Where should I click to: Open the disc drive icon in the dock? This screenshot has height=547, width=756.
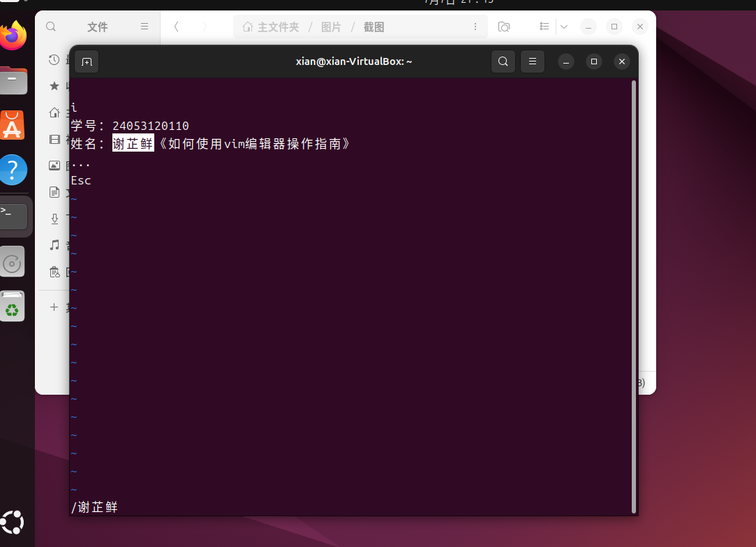pyautogui.click(x=12, y=262)
